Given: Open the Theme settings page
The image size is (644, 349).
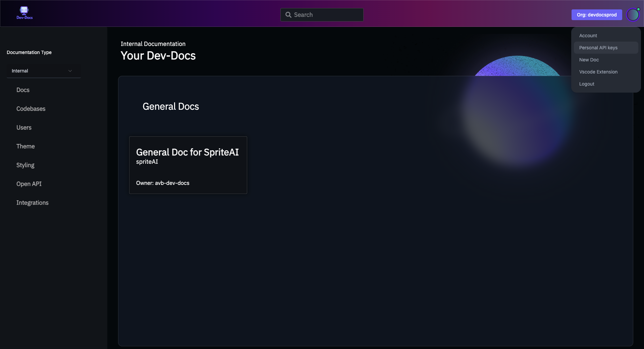Looking at the screenshot, I should [x=25, y=146].
